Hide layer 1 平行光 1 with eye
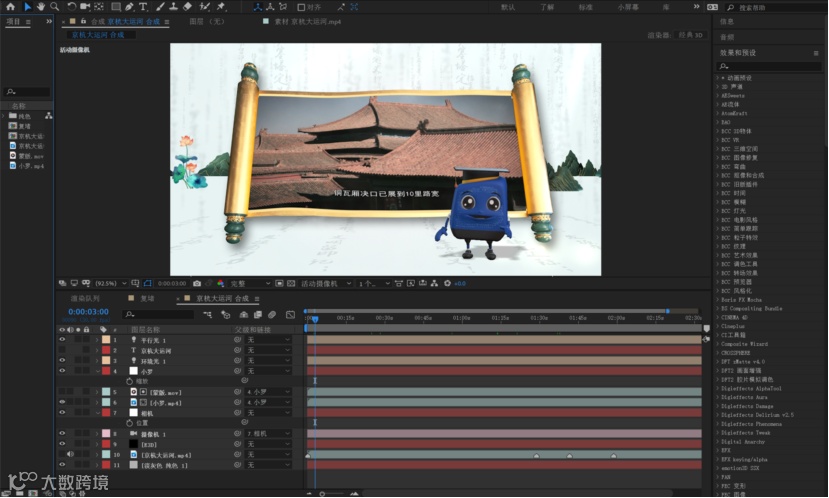 (62, 340)
